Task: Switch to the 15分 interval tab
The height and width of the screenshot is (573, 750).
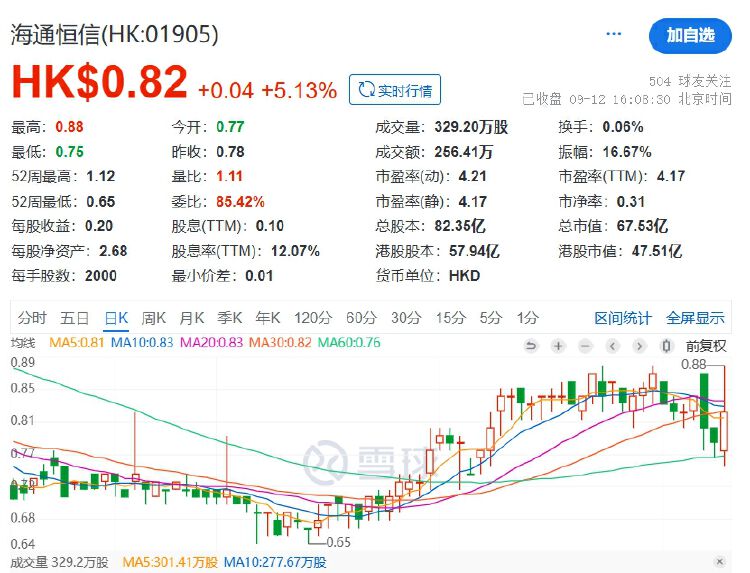Action: click(450, 318)
